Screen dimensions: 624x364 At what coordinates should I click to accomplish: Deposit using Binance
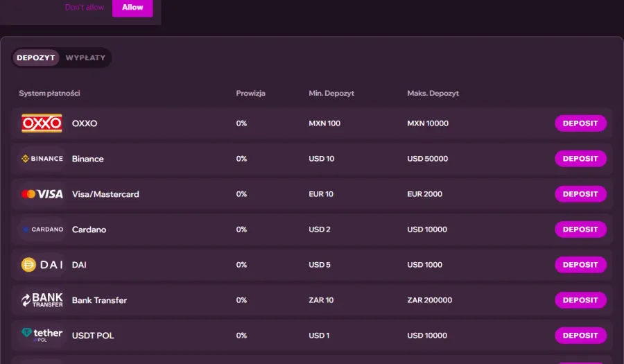point(580,159)
